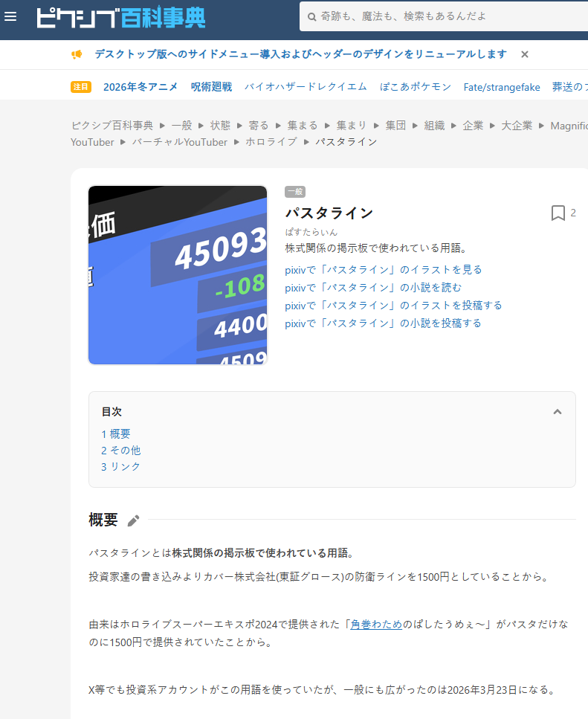Viewport: 588px width, 719px height.
Task: Open the 呪術廻戦 trending tab
Action: [x=211, y=86]
